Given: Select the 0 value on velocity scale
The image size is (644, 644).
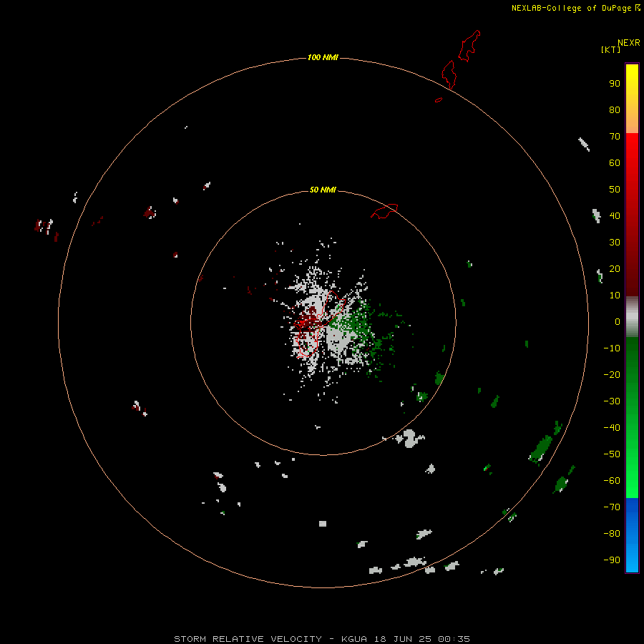Looking at the screenshot, I should pyautogui.click(x=618, y=321).
